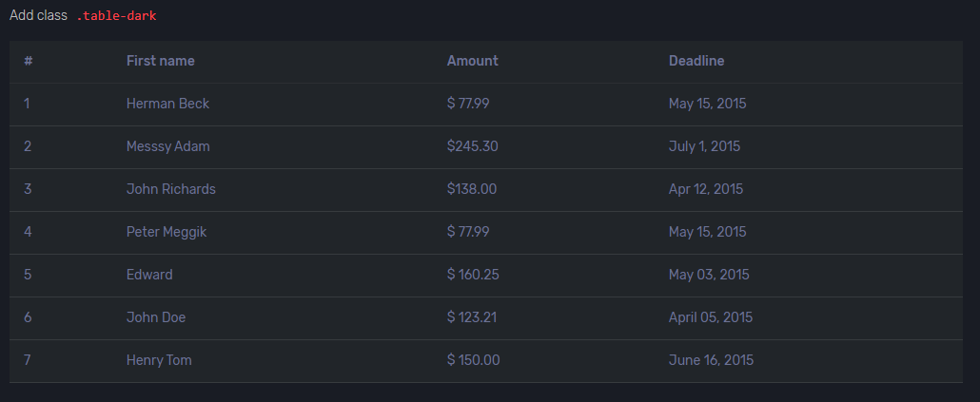Select the Apr 12, 2015 deadline cell
This screenshot has width=980, height=402.
[x=705, y=189]
